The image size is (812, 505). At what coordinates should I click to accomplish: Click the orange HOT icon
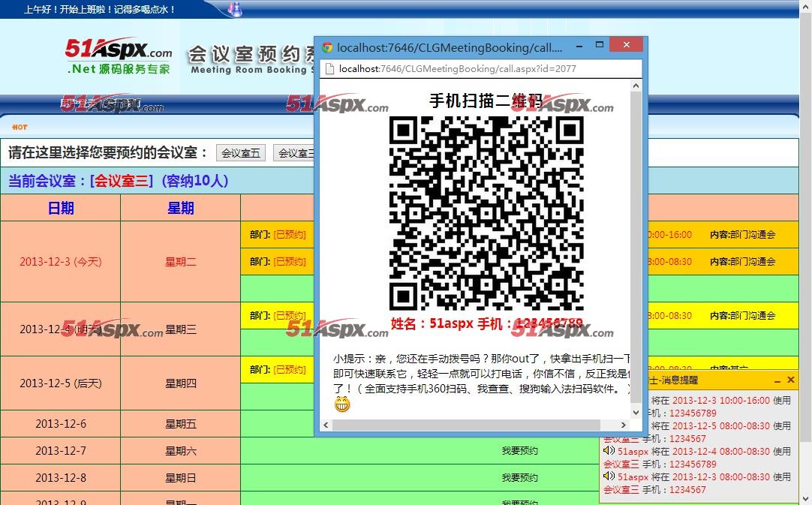[x=20, y=127]
